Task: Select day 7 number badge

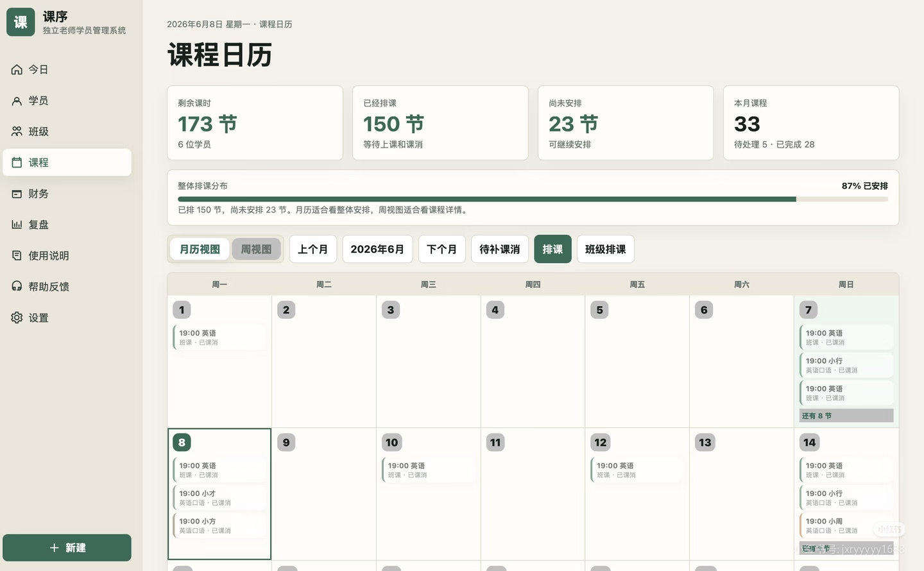Action: coord(809,310)
